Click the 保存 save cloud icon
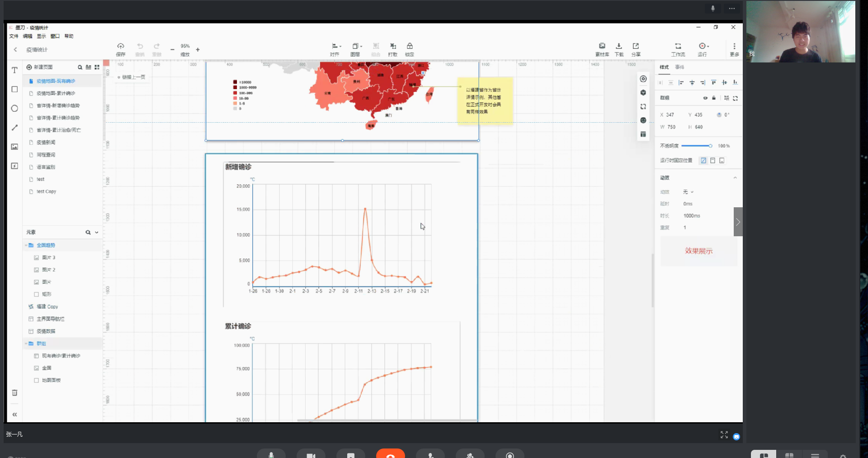This screenshot has width=868, height=458. tap(121, 46)
